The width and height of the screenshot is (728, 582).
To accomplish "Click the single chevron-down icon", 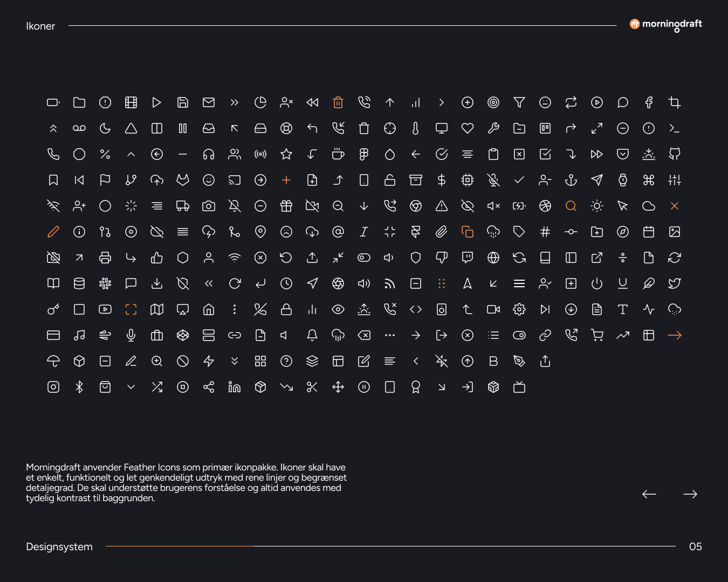I will click(x=131, y=387).
